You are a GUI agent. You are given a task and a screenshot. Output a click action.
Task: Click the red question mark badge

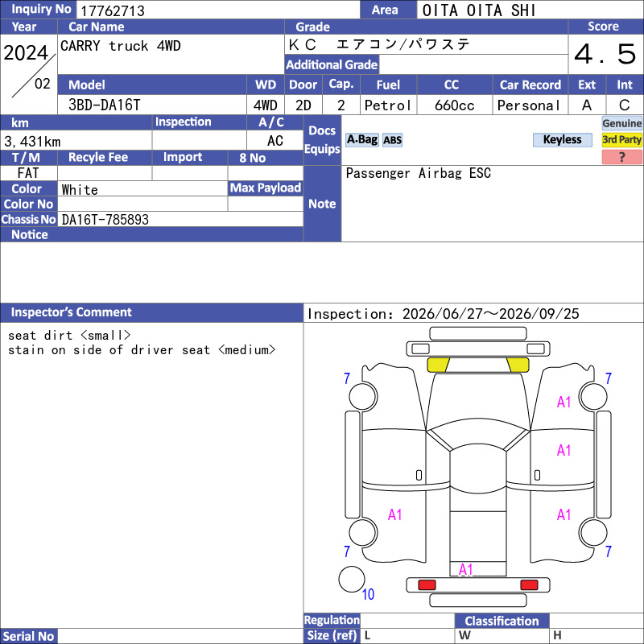pyautogui.click(x=621, y=157)
